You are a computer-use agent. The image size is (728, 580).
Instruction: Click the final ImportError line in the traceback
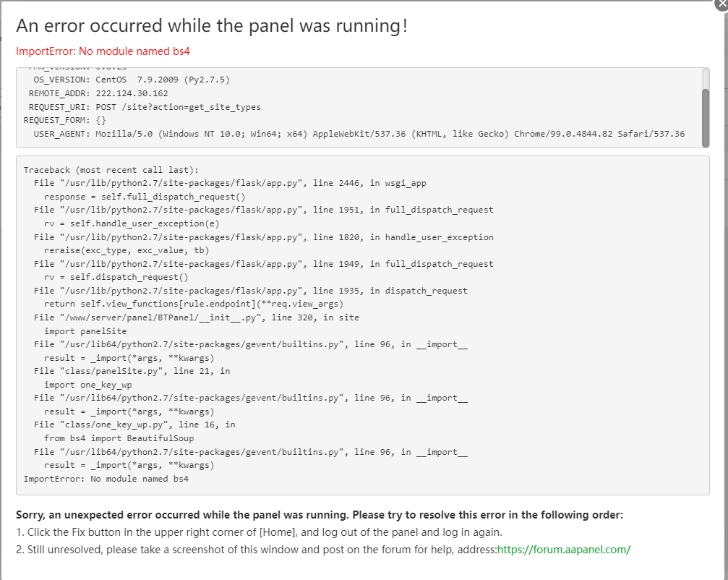(106, 479)
